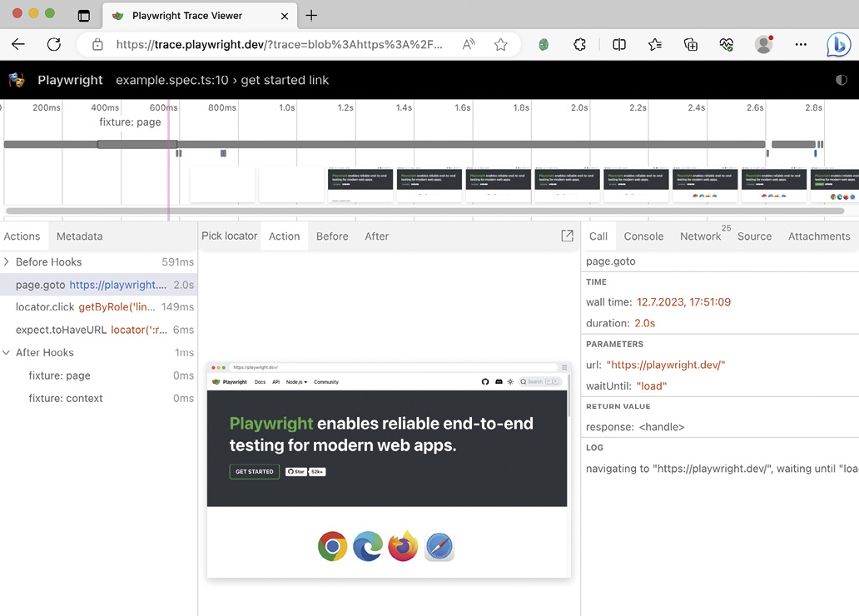This screenshot has height=616, width=859.
Task: Click the Community link in snapshot
Action: [x=326, y=382]
